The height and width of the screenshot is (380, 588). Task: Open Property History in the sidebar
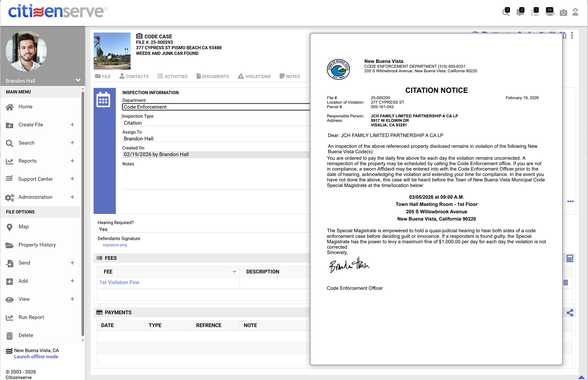[x=37, y=245]
